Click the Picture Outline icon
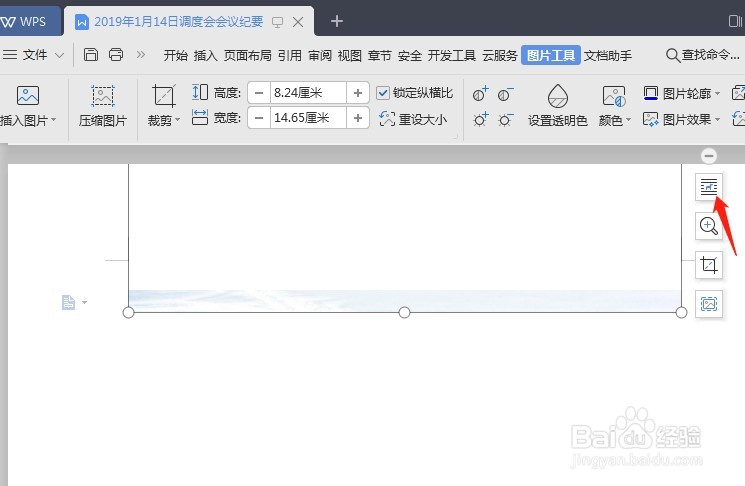Image resolution: width=745 pixels, height=486 pixels. coord(650,93)
